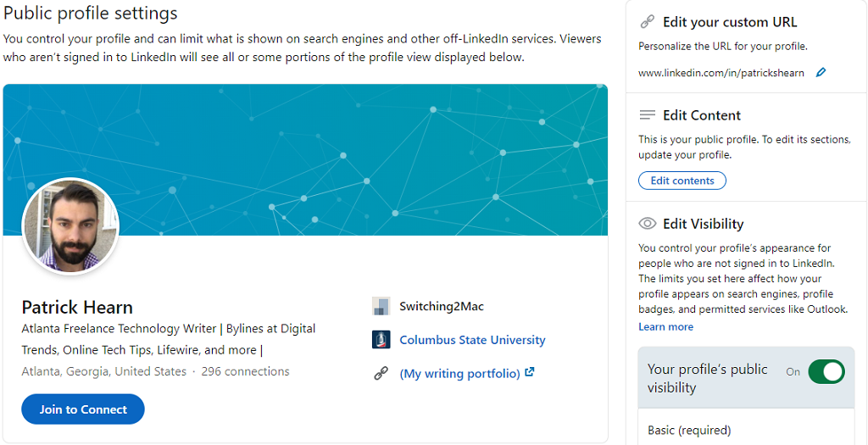The width and height of the screenshot is (868, 445).
Task: Click the external link arrow after My writing portfolio
Action: 530,372
